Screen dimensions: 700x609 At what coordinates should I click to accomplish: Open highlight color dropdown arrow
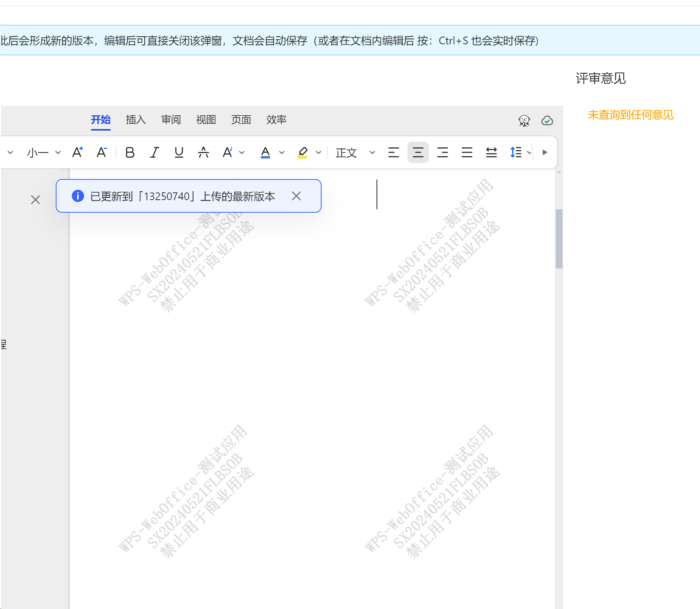[318, 152]
